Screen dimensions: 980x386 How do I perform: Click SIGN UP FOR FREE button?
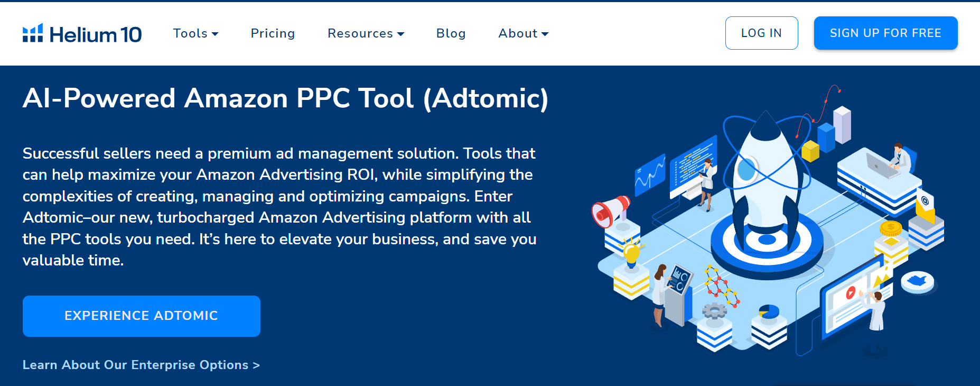pos(885,33)
